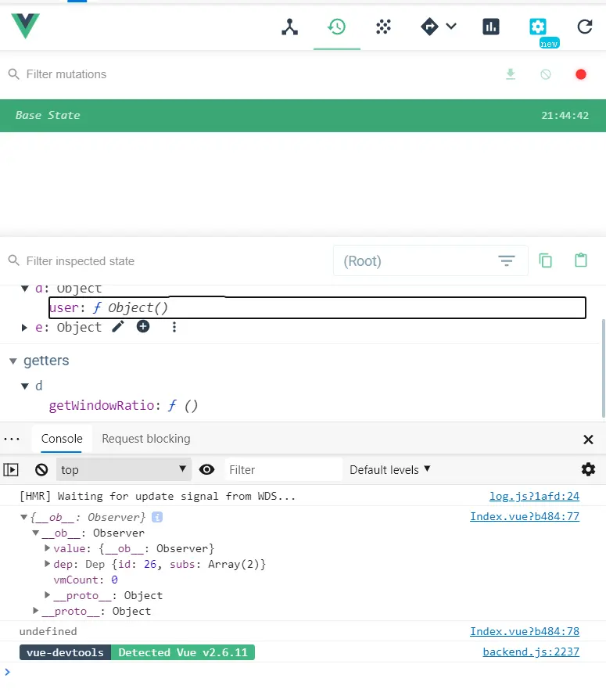Viewport: 606px width, 700px height.
Task: Open the Components inspector tab icon
Action: click(x=290, y=27)
